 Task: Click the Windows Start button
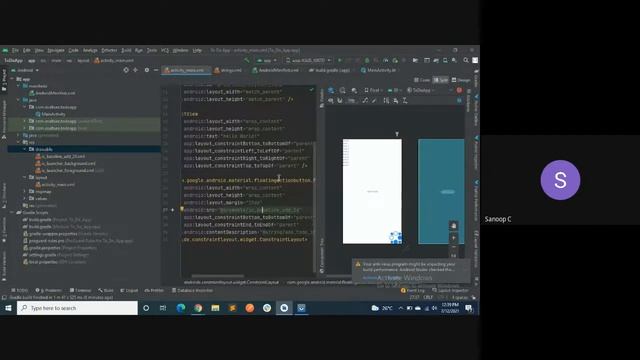click(x=8, y=308)
